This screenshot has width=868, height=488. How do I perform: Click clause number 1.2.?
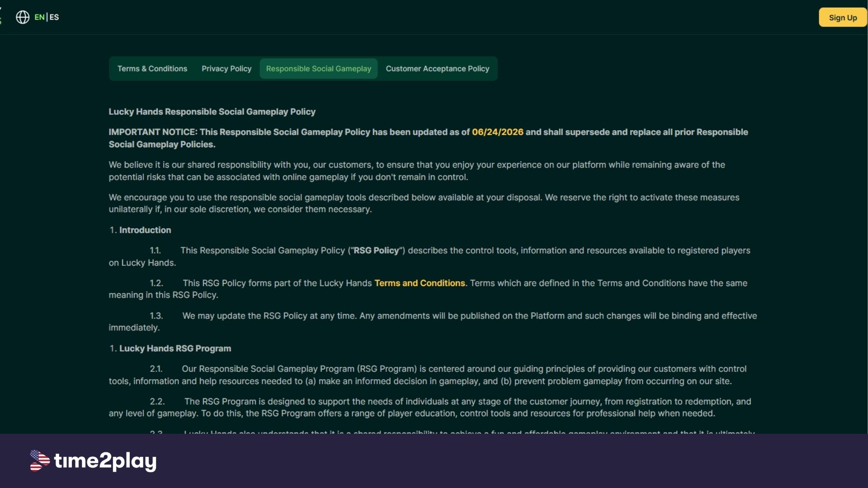pos(156,283)
